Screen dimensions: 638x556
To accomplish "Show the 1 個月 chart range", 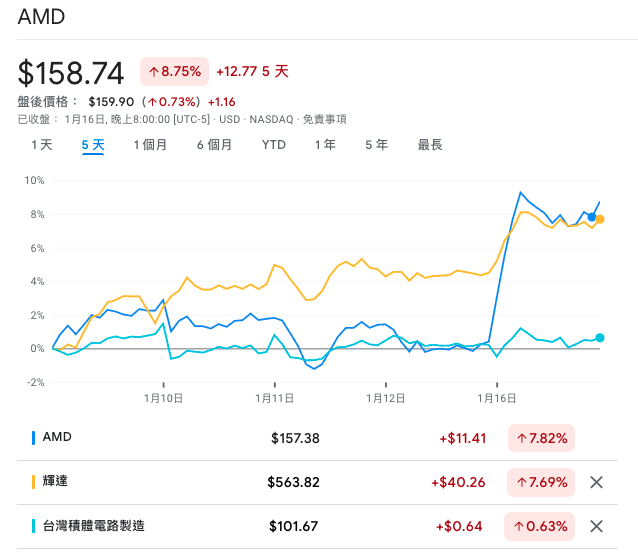I will pyautogui.click(x=151, y=144).
